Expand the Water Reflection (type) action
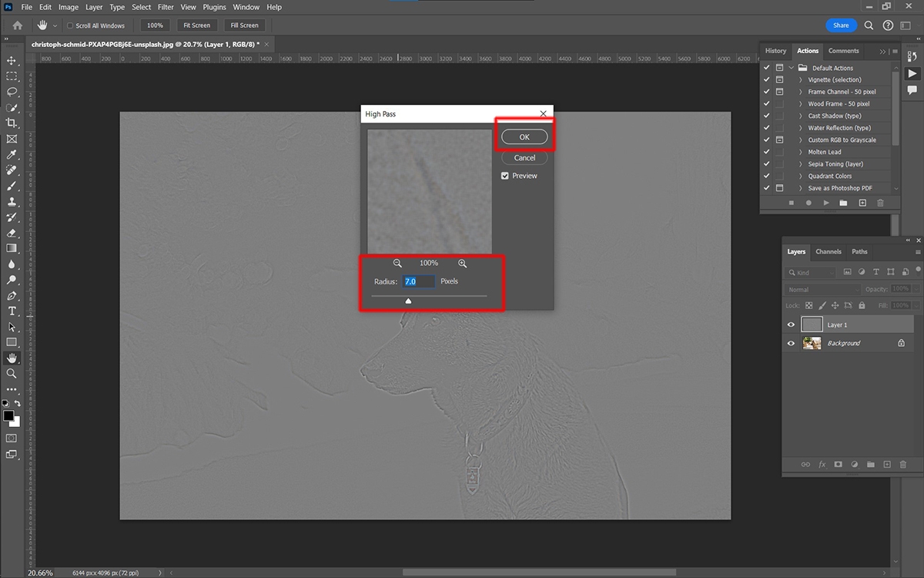The height and width of the screenshot is (578, 924). [801, 128]
